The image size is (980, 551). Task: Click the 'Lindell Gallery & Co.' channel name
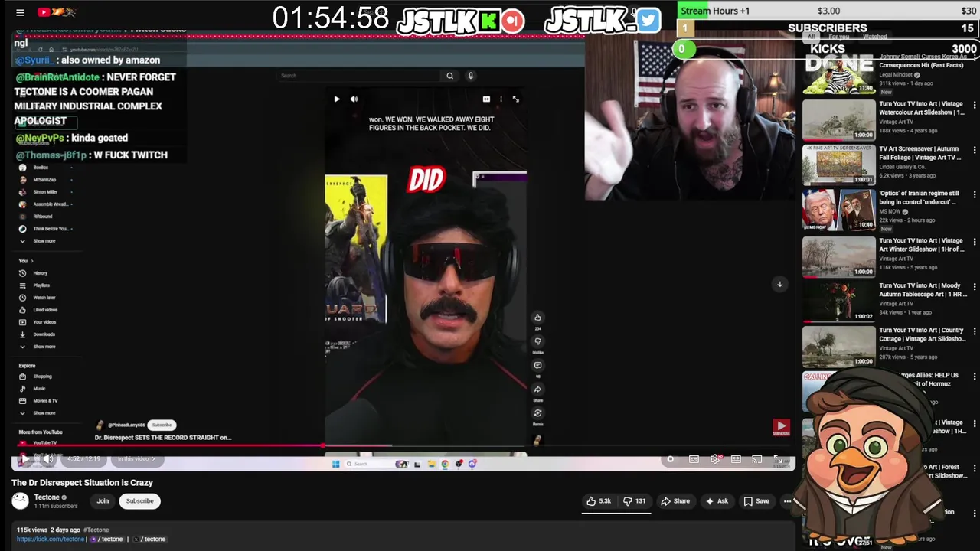coord(902,166)
